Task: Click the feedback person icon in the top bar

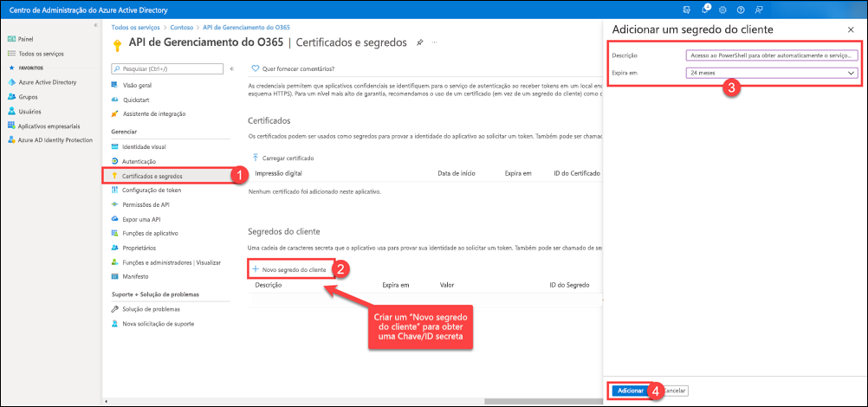Action: click(x=758, y=10)
